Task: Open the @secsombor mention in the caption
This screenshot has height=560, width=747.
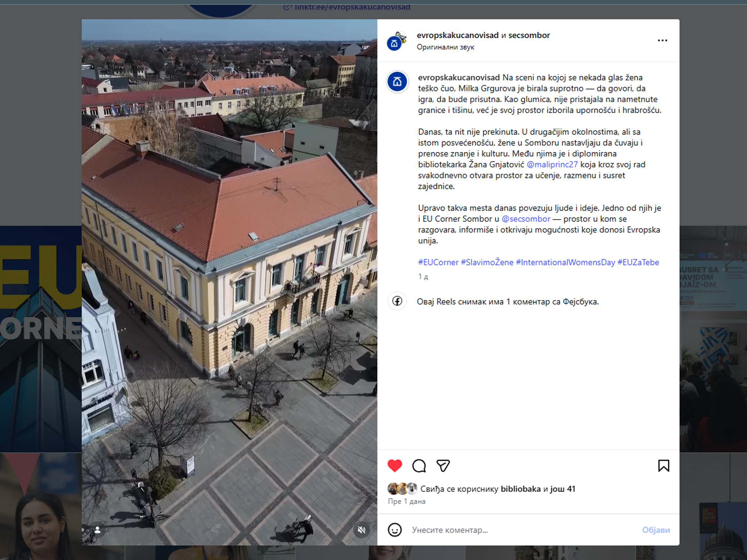Action: click(526, 219)
